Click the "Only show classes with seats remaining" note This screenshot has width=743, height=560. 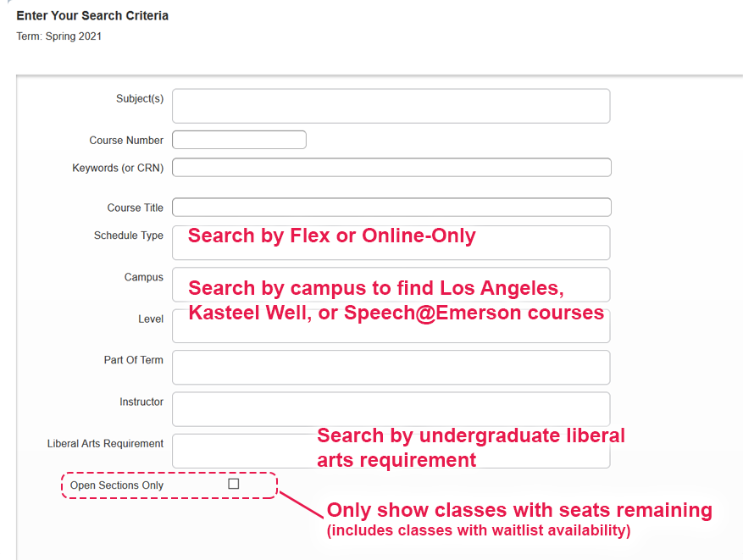[x=518, y=510]
